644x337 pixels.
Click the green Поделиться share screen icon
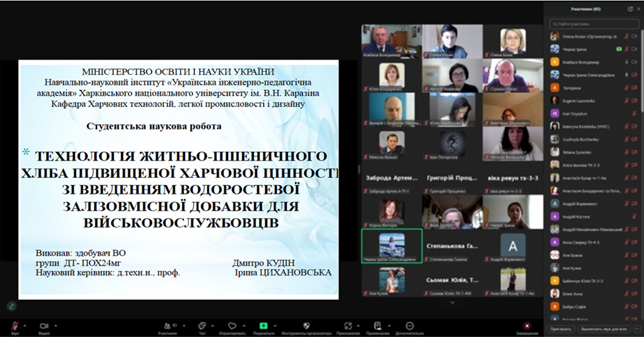263,326
